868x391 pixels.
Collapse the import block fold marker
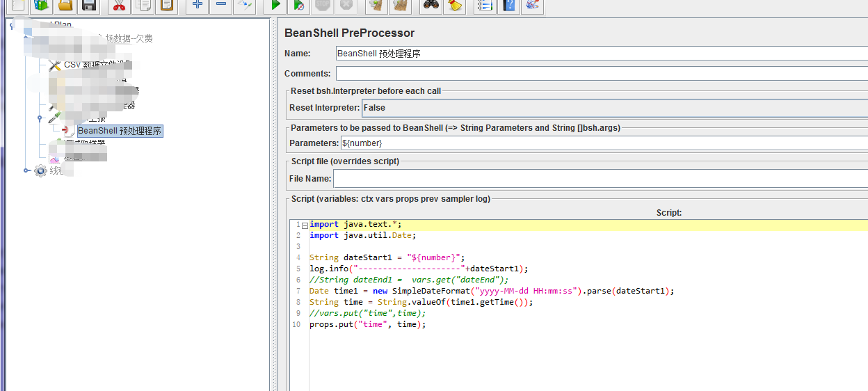[x=305, y=225]
